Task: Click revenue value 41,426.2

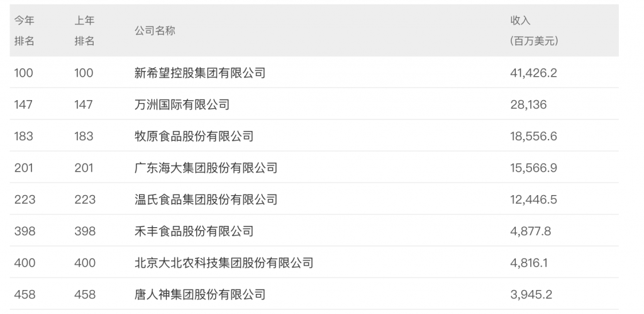Action: coord(533,73)
